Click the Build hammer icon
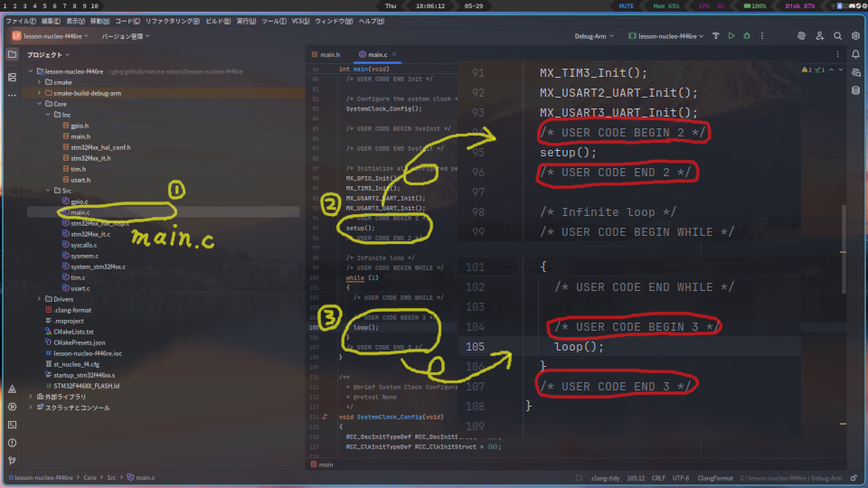 click(715, 36)
